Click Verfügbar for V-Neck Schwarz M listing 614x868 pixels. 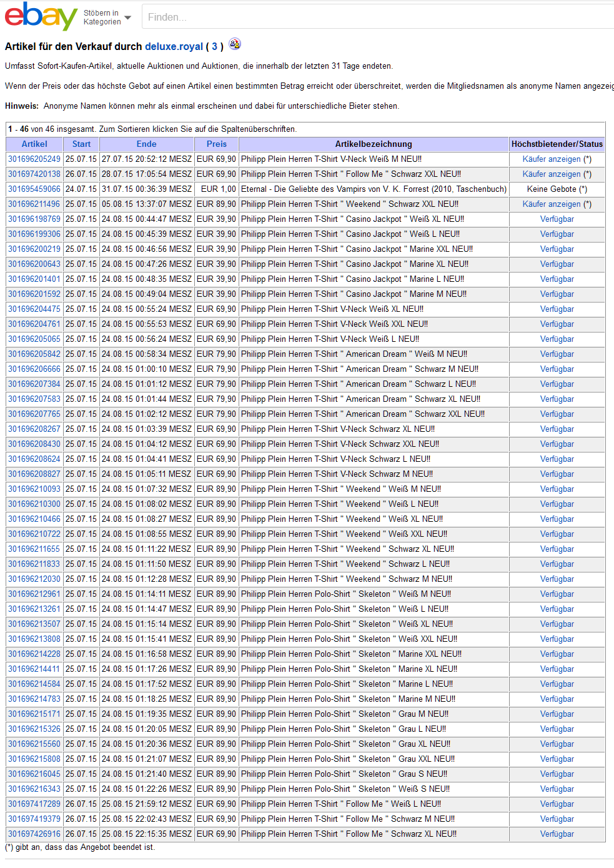point(557,474)
